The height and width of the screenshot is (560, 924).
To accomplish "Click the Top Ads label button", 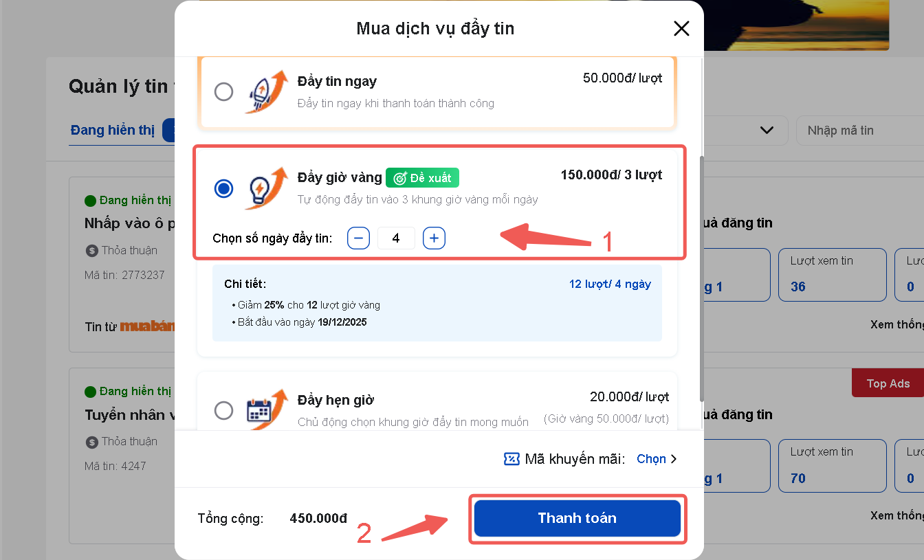I will click(x=888, y=383).
